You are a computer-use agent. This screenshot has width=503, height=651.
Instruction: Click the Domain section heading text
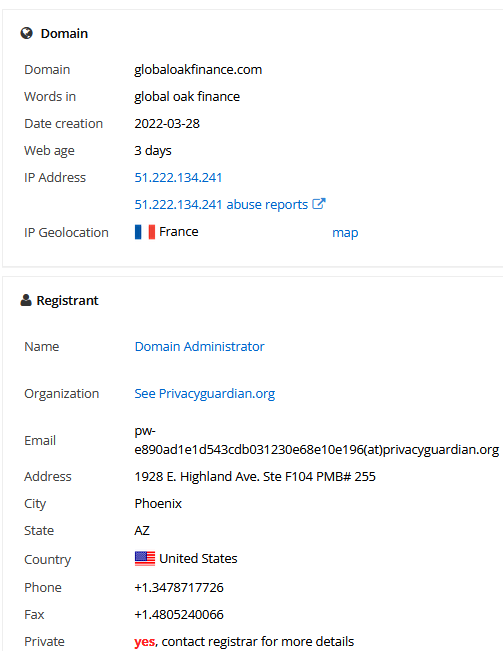click(64, 33)
